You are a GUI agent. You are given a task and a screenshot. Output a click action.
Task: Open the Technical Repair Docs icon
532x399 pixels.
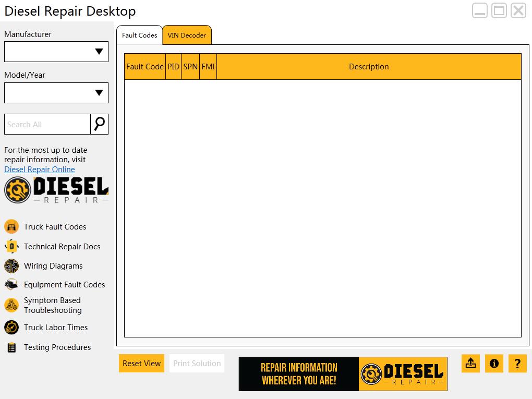(11, 246)
